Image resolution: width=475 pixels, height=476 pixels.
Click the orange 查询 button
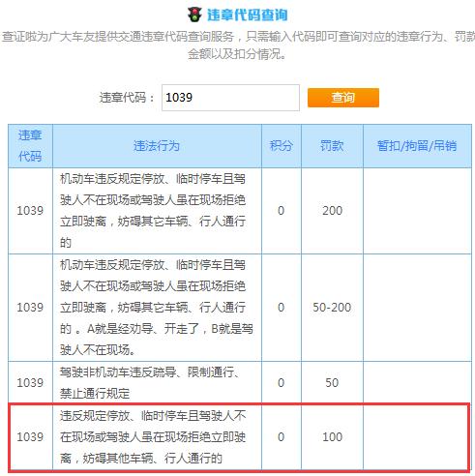coord(343,98)
